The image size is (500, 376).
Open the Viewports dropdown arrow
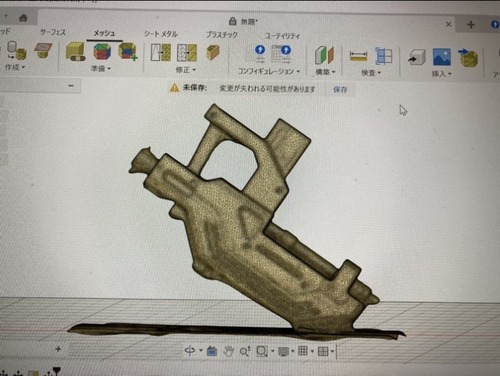point(332,352)
